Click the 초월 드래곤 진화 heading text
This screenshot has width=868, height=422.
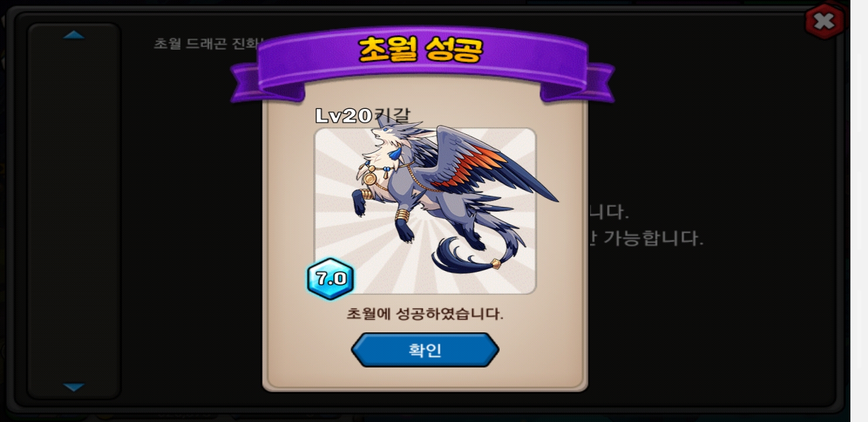[x=205, y=43]
